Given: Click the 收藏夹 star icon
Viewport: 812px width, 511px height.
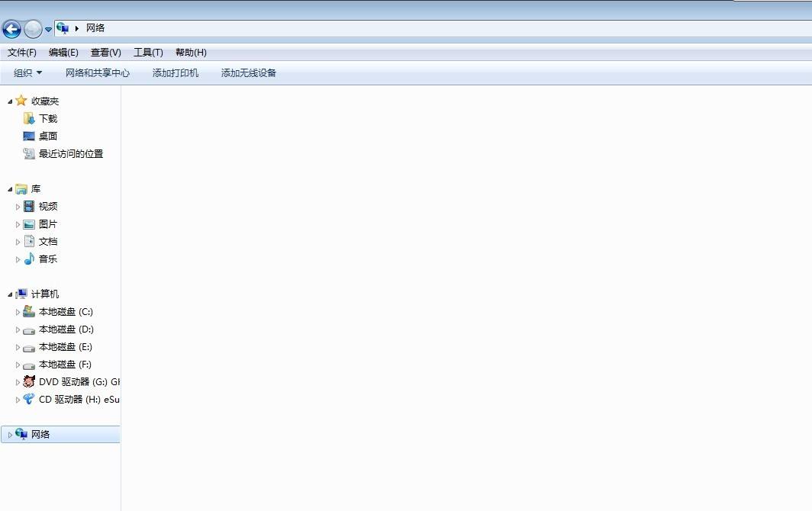Looking at the screenshot, I should click(21, 101).
